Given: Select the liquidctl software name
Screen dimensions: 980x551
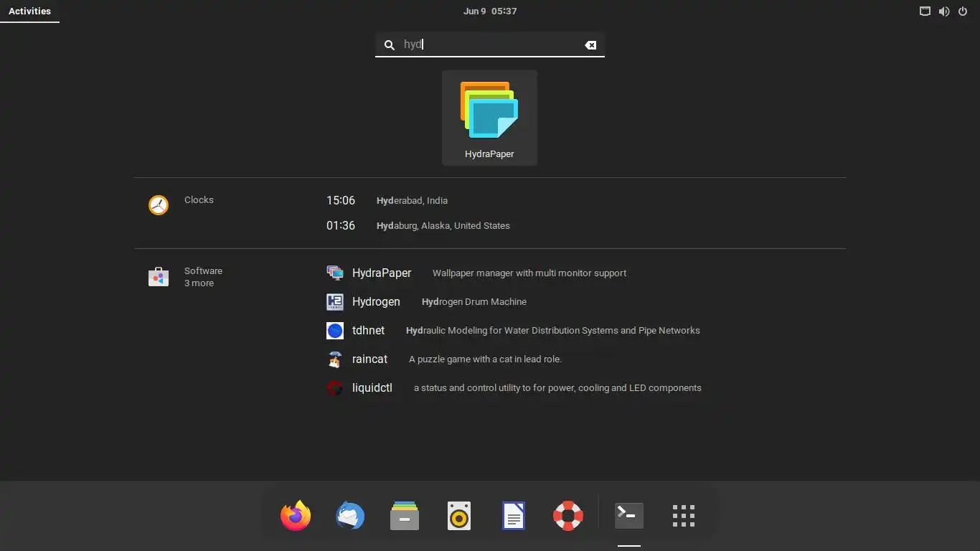Looking at the screenshot, I should click(x=372, y=387).
